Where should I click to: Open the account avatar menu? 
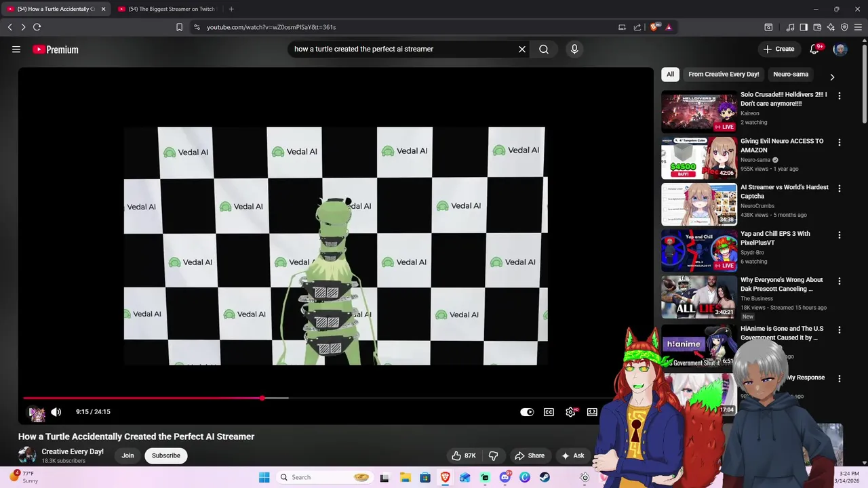click(x=840, y=49)
